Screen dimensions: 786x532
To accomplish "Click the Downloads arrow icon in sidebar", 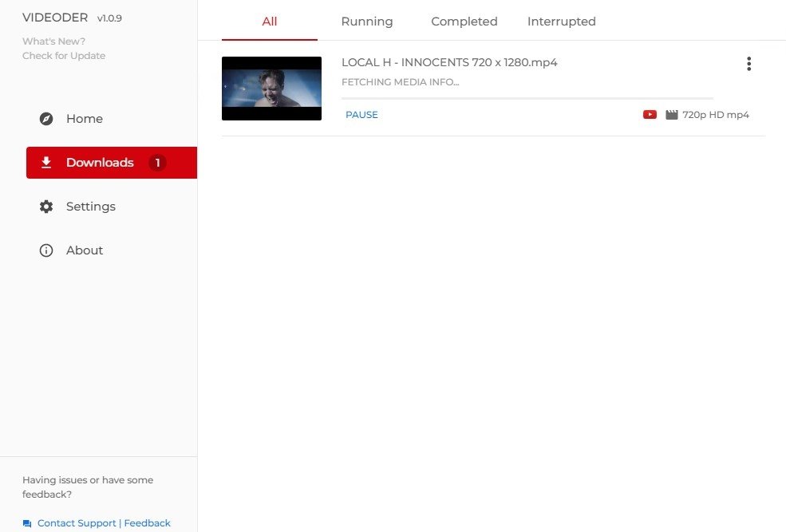I will tap(46, 162).
